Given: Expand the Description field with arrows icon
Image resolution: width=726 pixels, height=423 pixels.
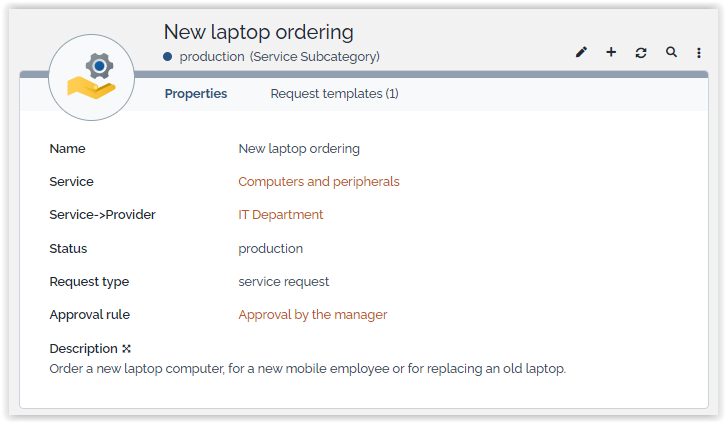Looking at the screenshot, I should 127,349.
